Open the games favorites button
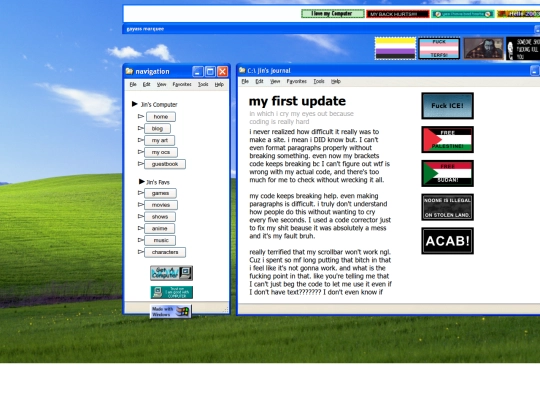540x405 pixels. [x=160, y=193]
